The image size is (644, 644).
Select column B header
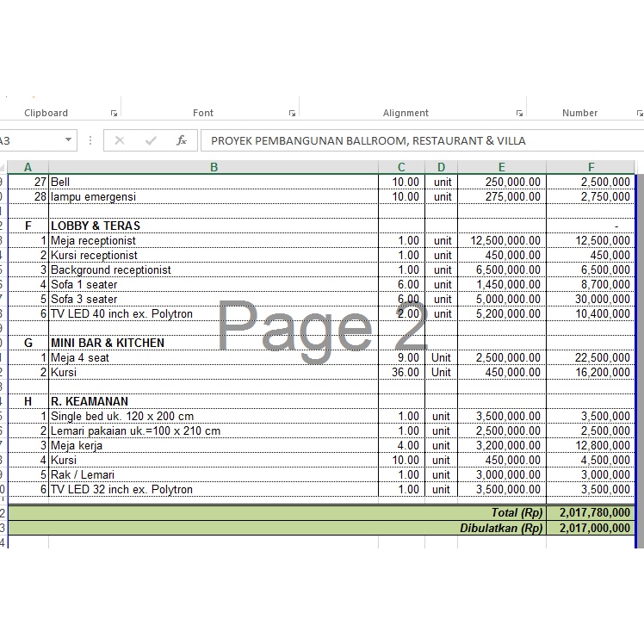(214, 167)
